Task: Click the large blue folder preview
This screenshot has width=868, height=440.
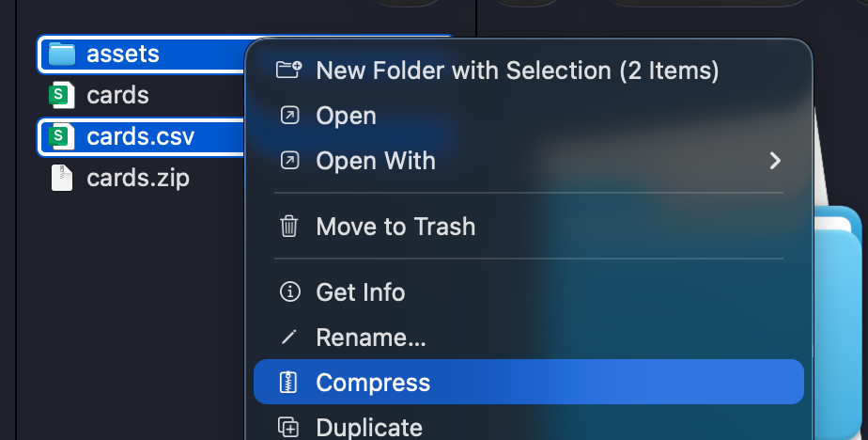Action: point(840,322)
